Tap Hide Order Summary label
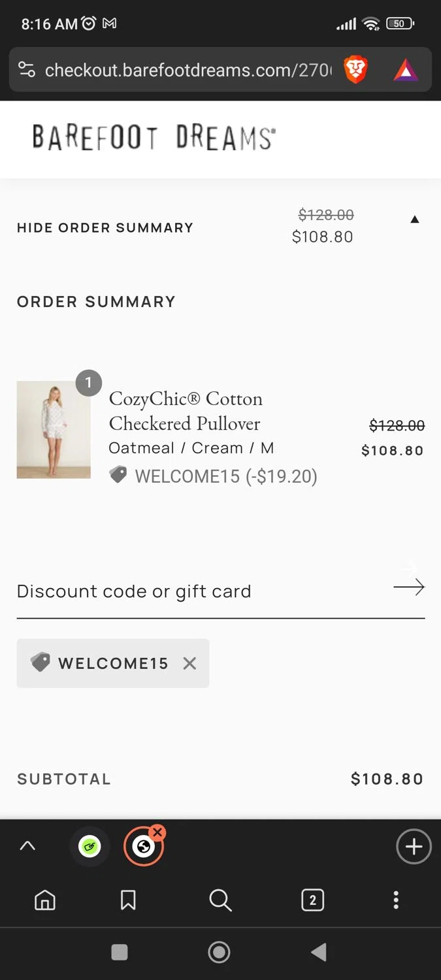441x980 pixels. pyautogui.click(x=105, y=228)
